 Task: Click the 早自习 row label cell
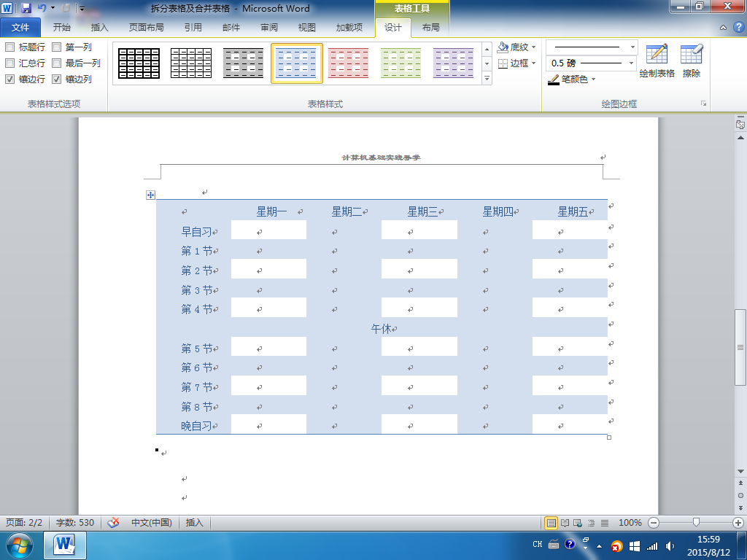[194, 231]
